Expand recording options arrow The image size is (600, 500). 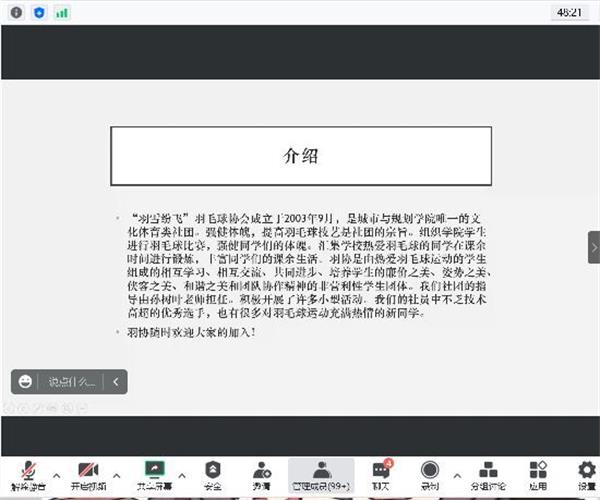tap(459, 475)
